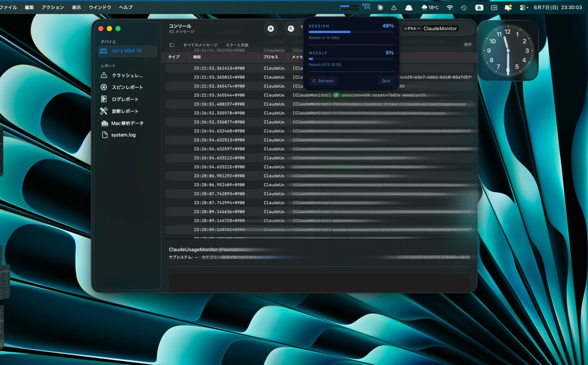Screen dimensions: 588x365
Task: Select the mh's MBA 15 device
Action: tap(127, 51)
